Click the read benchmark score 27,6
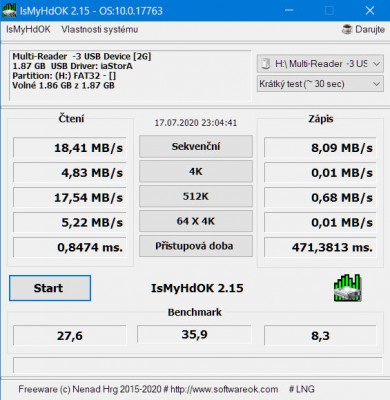The width and height of the screenshot is (390, 400). 70,335
